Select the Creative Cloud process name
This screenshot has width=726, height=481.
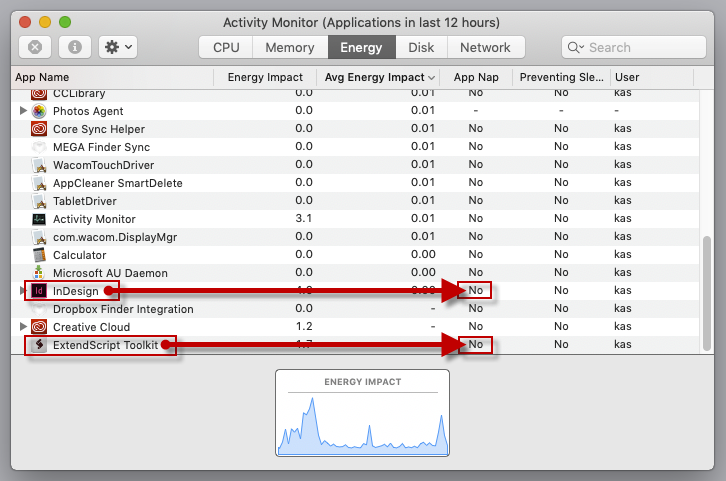91,327
